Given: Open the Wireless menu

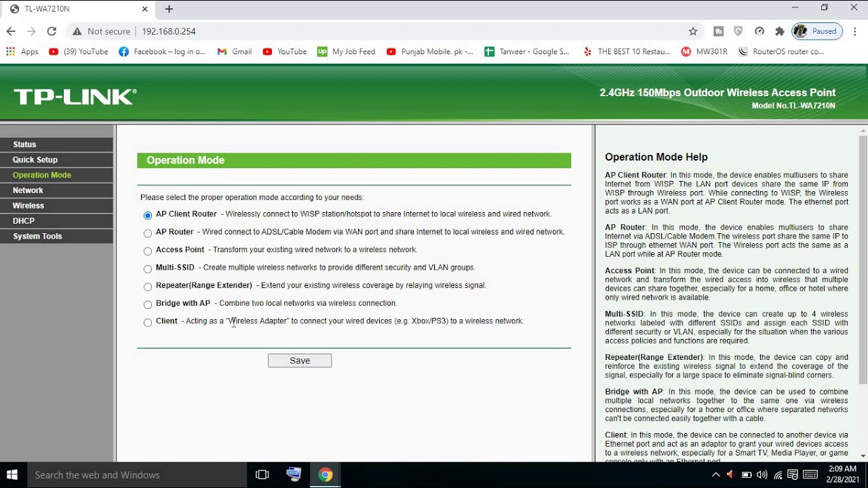Looking at the screenshot, I should [56, 205].
